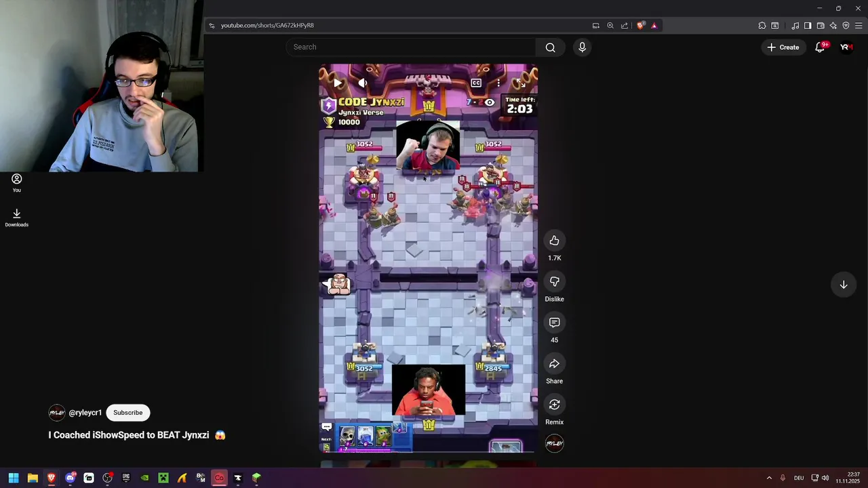Viewport: 868px width, 488px height.
Task: Install or cast screen icon in address bar
Action: click(x=595, y=25)
